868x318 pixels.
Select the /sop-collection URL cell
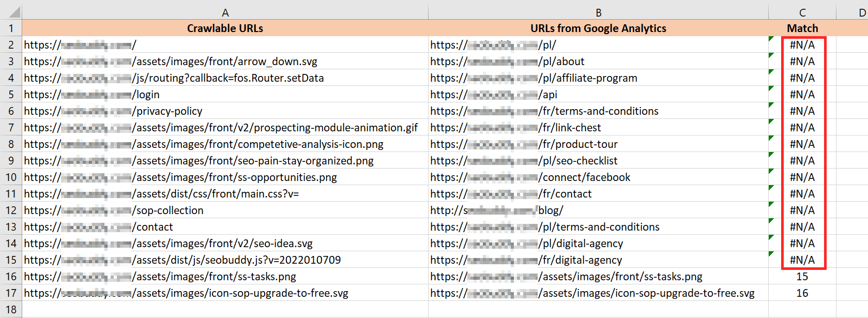tap(225, 210)
